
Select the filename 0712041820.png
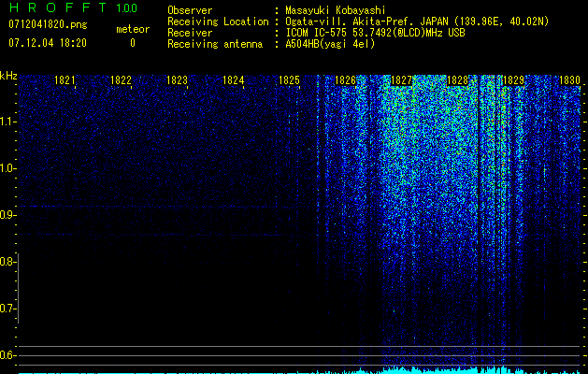48,24
